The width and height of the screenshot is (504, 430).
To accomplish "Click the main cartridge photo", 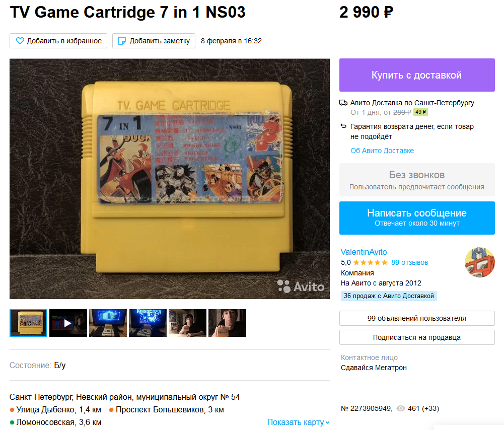I will pos(170,179).
